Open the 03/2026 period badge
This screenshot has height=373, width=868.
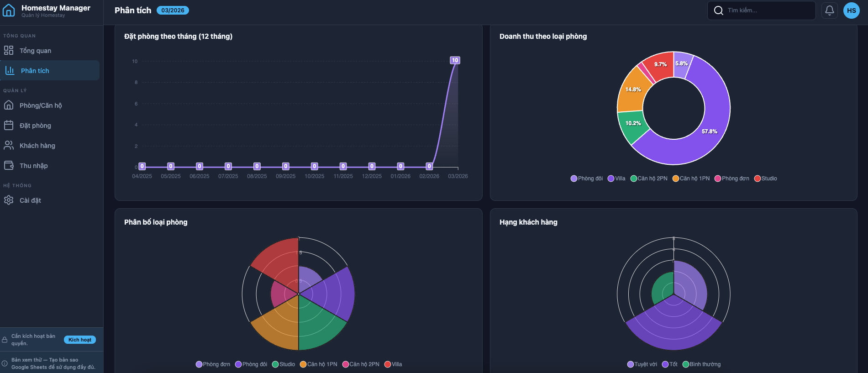pos(173,11)
